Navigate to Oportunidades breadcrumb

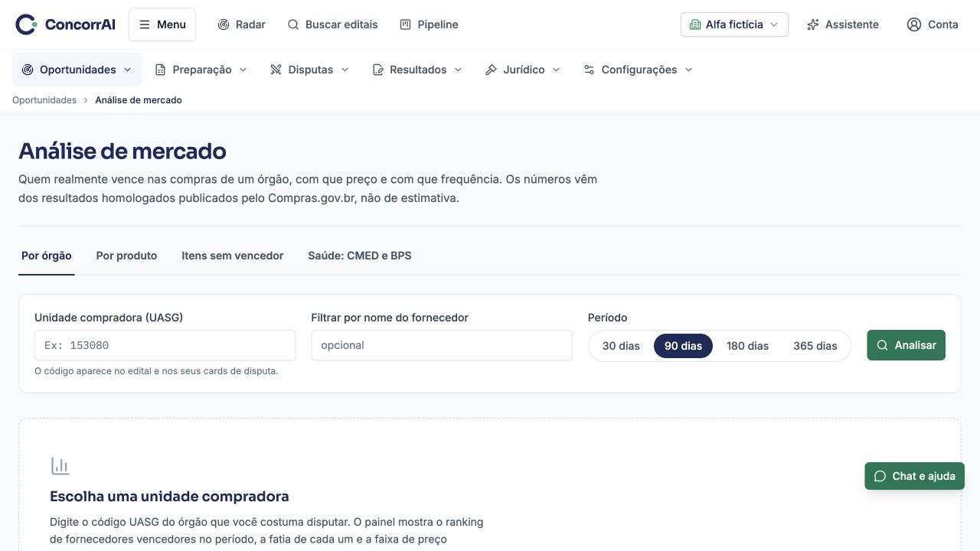[44, 100]
